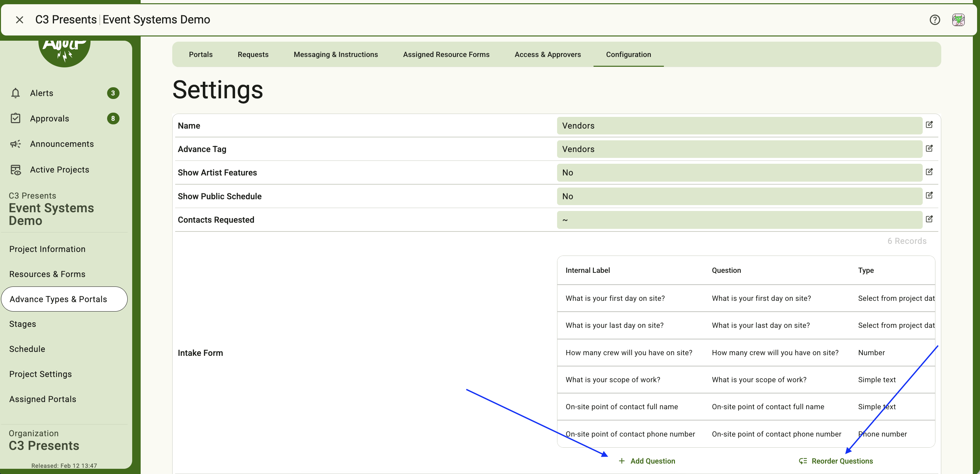
Task: Click the '6 Records' count text
Action: coord(907,241)
